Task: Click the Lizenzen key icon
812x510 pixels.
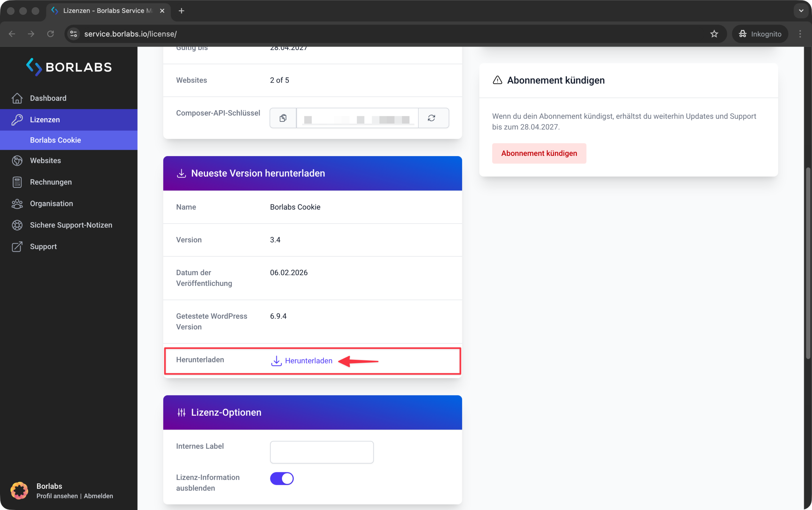Action: point(17,120)
